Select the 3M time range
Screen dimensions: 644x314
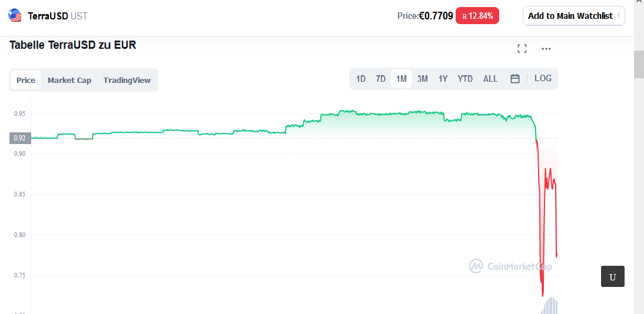point(422,79)
